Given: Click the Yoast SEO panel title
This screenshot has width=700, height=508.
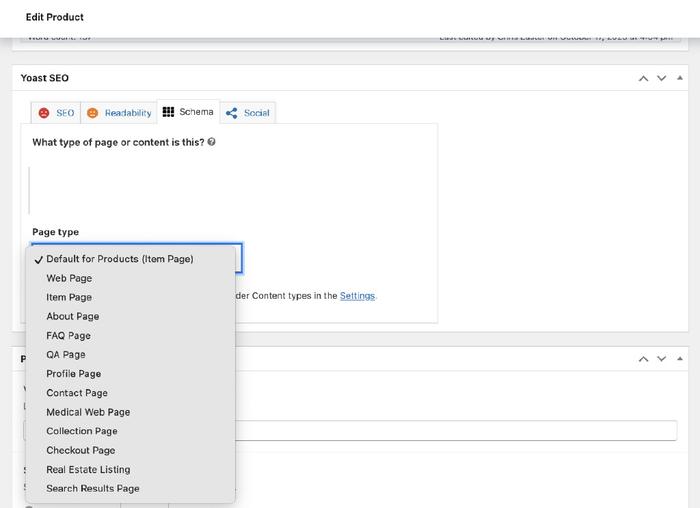Looking at the screenshot, I should (x=45, y=78).
